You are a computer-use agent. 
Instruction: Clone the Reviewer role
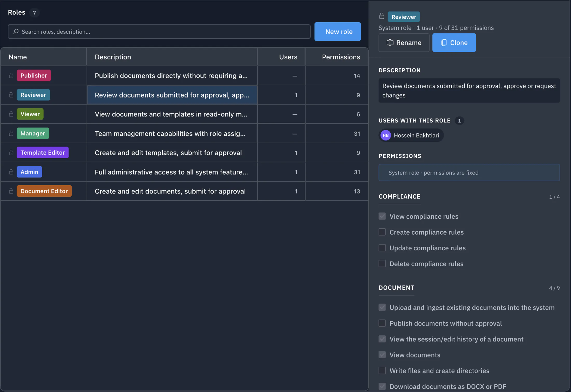pos(454,43)
